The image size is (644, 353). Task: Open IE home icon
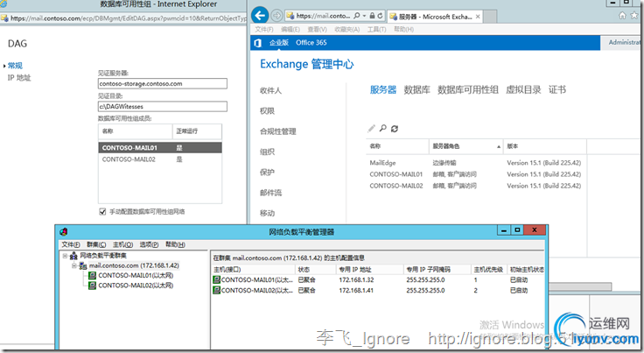pos(622,16)
